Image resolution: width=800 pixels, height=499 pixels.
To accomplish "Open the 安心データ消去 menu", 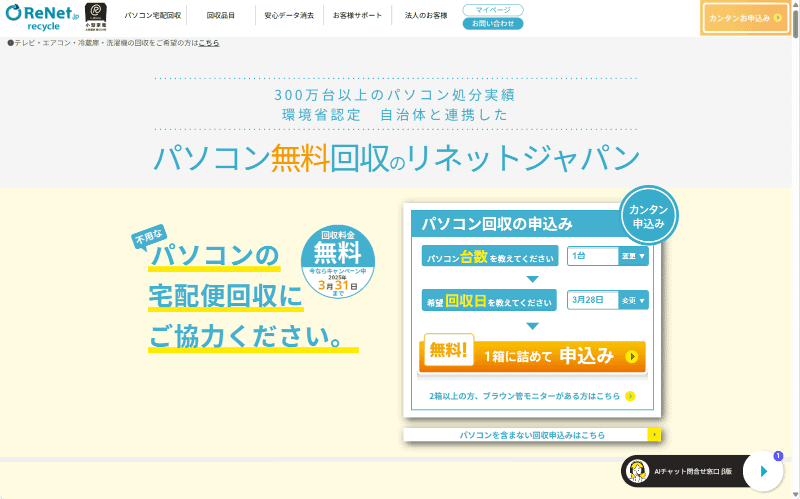I will [x=289, y=15].
